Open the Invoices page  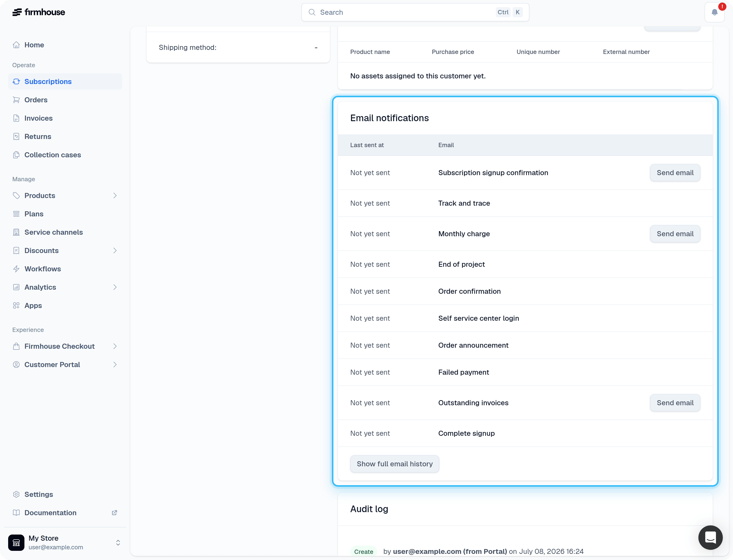click(x=65, y=118)
